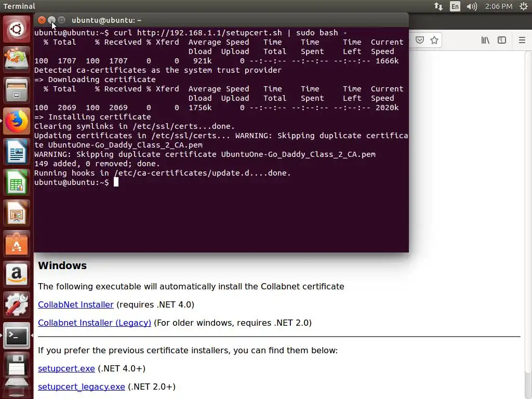The width and height of the screenshot is (532, 399).
Task: Close the terminal window
Action: tap(42, 20)
